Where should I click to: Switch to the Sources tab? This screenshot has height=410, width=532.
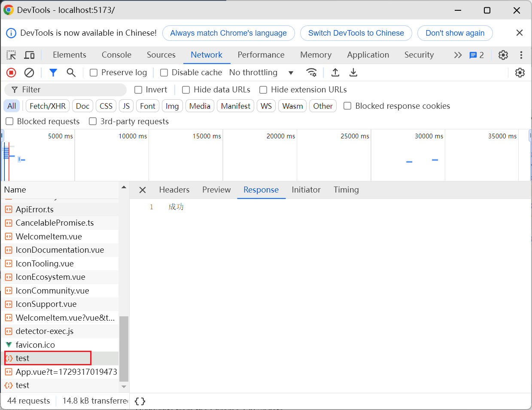(x=161, y=55)
